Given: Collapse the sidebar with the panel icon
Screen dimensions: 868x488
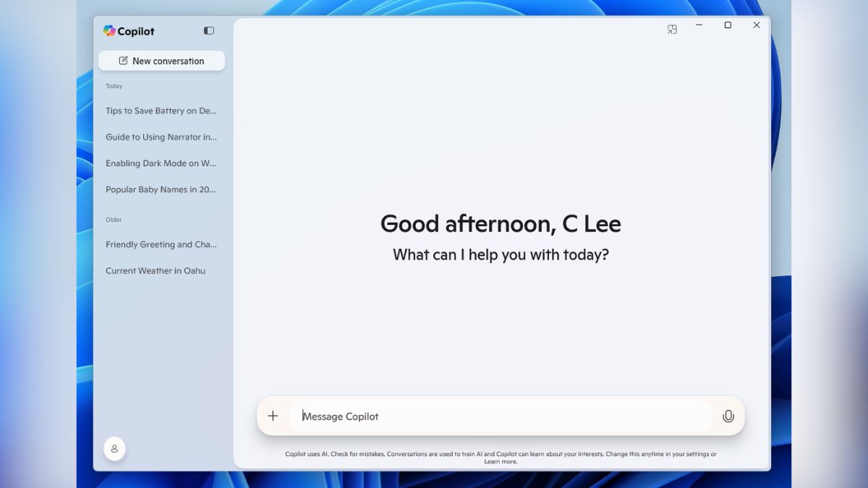Looking at the screenshot, I should click(208, 30).
